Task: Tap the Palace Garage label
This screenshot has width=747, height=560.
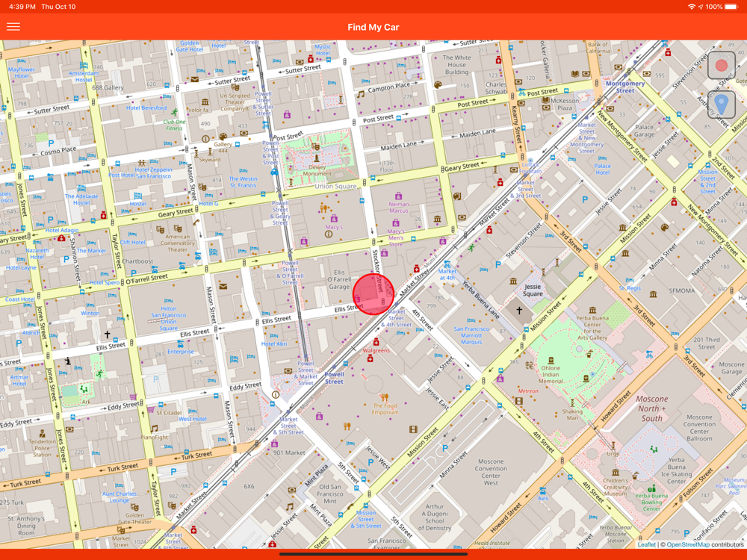Action: [644, 131]
